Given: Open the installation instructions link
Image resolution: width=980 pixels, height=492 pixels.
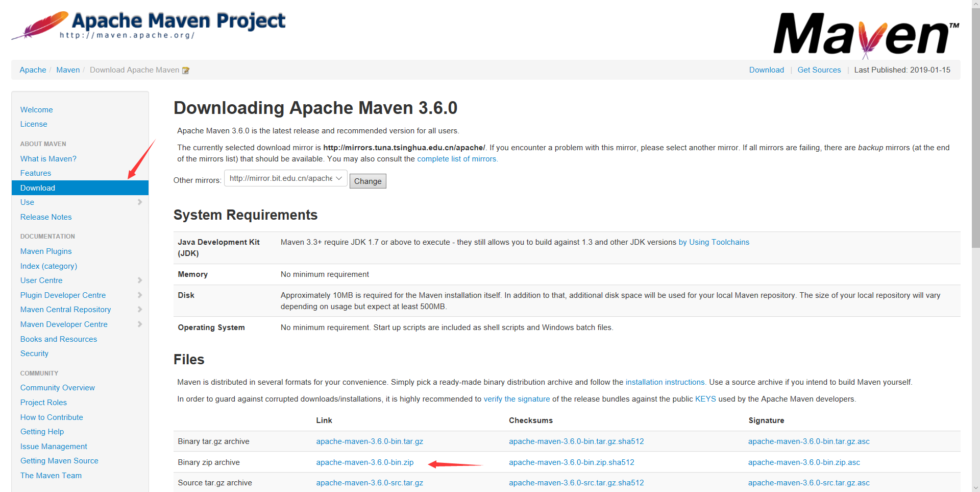Looking at the screenshot, I should click(666, 382).
